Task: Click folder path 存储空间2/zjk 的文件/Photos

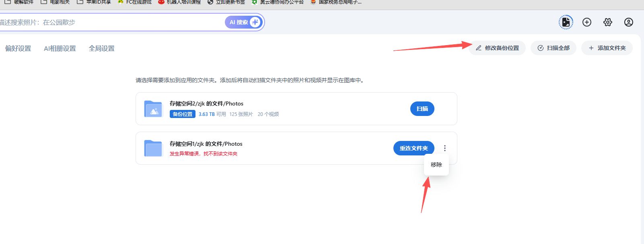Action: click(206, 103)
